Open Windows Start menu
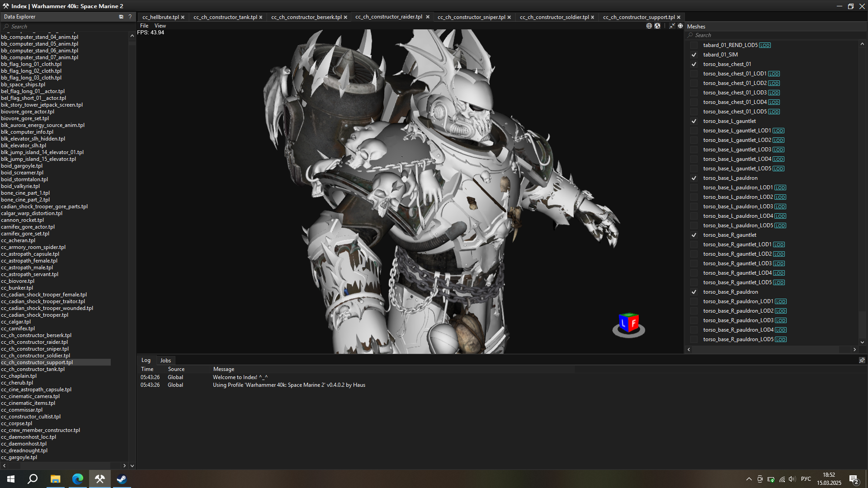The width and height of the screenshot is (868, 488). (x=11, y=479)
